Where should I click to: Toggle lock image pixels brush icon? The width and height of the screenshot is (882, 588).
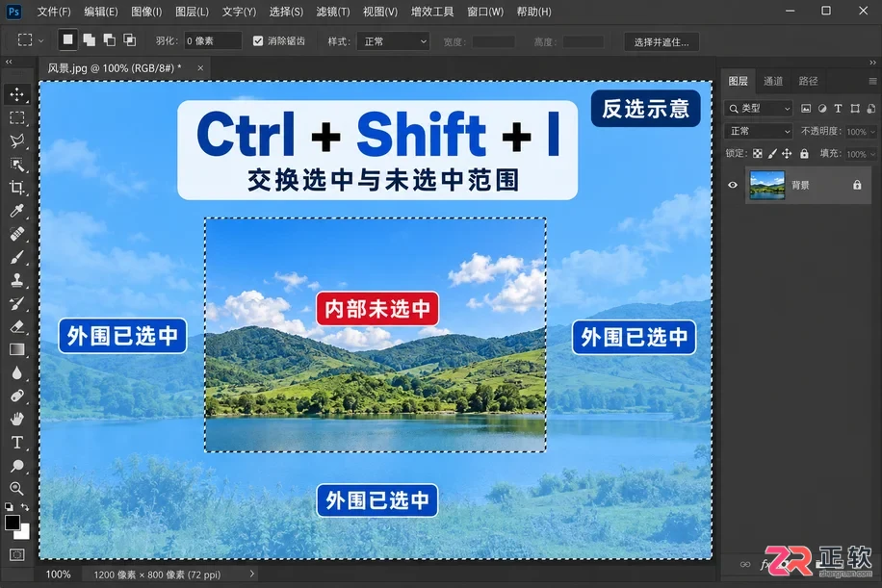(772, 153)
